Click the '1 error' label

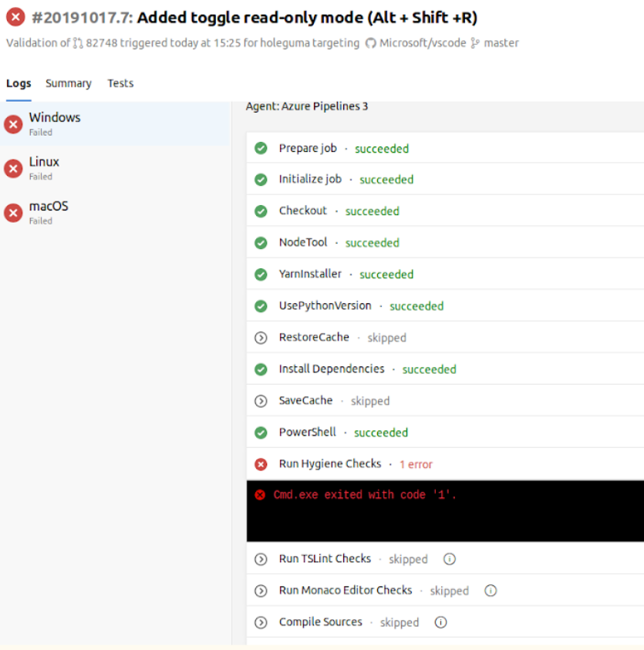tap(416, 465)
